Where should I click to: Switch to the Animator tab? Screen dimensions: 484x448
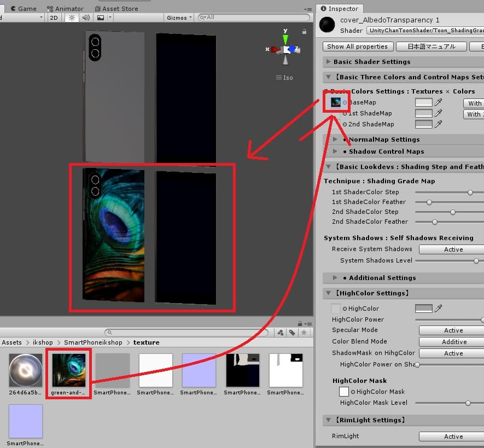pyautogui.click(x=65, y=9)
